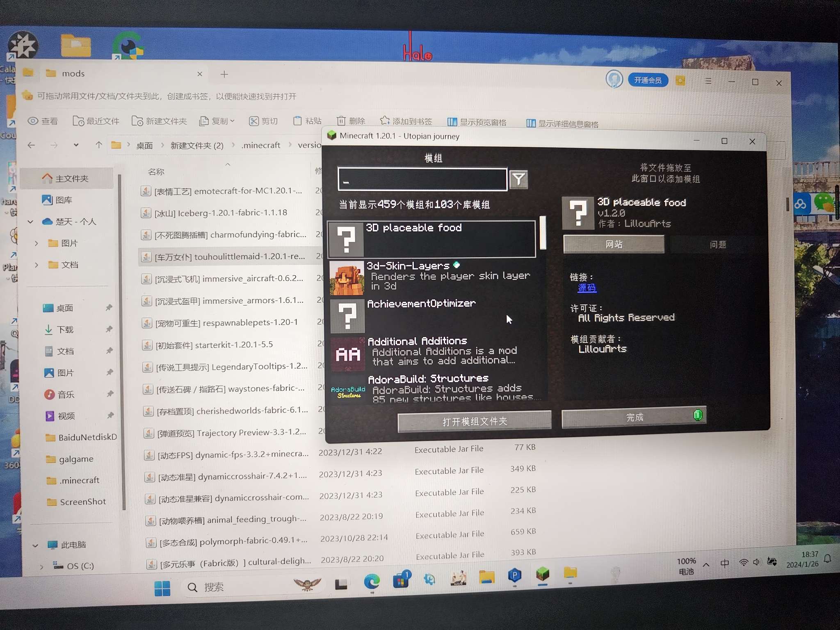Expand the 文档 folder under 楚天
The height and width of the screenshot is (630, 840).
tap(37, 265)
